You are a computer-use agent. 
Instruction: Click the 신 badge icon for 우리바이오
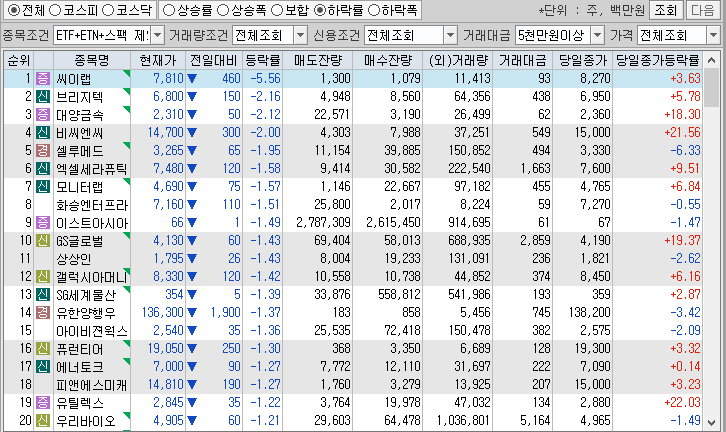(x=43, y=421)
